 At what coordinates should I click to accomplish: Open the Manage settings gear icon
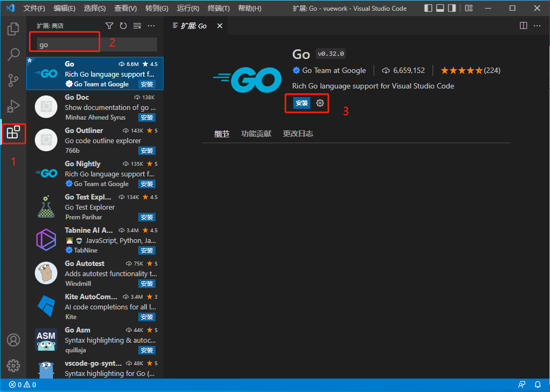click(x=13, y=366)
